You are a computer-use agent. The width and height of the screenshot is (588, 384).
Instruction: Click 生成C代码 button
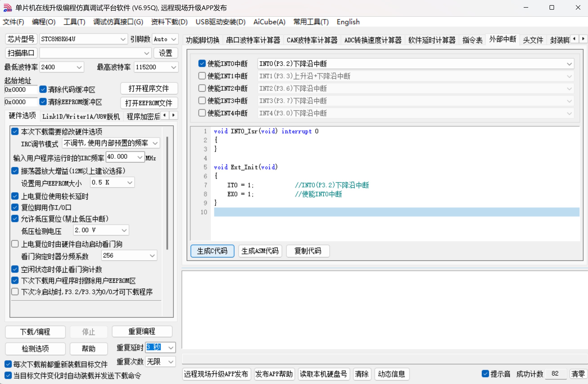pos(212,251)
